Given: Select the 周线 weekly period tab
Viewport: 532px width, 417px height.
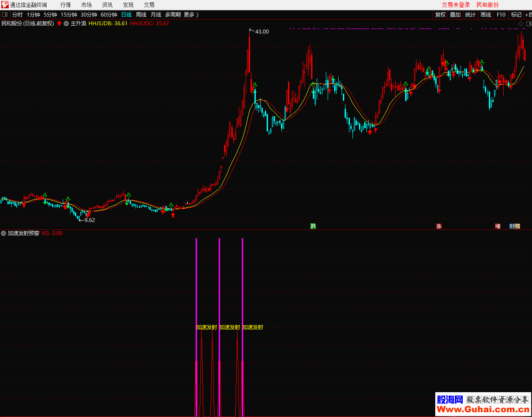Looking at the screenshot, I should tap(141, 15).
